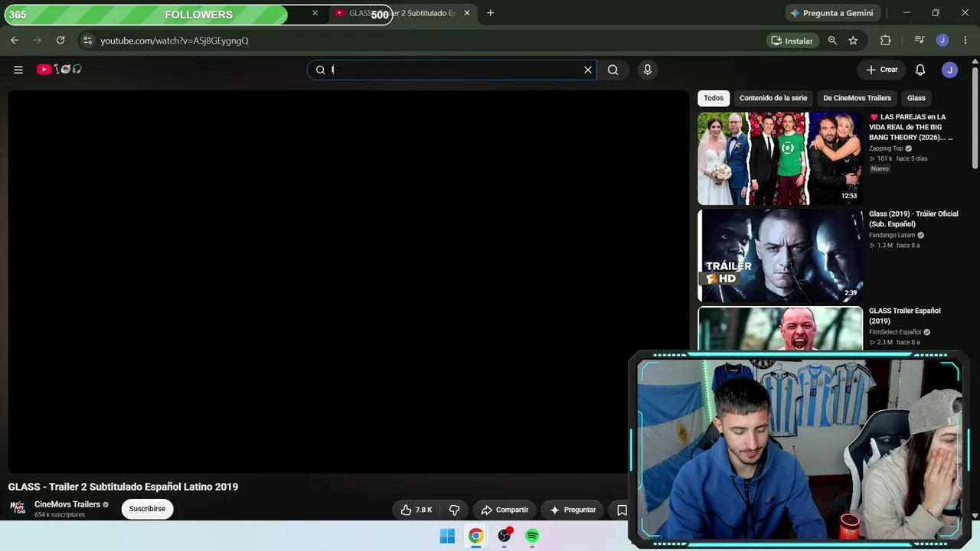This screenshot has width=980, height=551.
Task: Clear the YouTube search box
Action: click(588, 70)
